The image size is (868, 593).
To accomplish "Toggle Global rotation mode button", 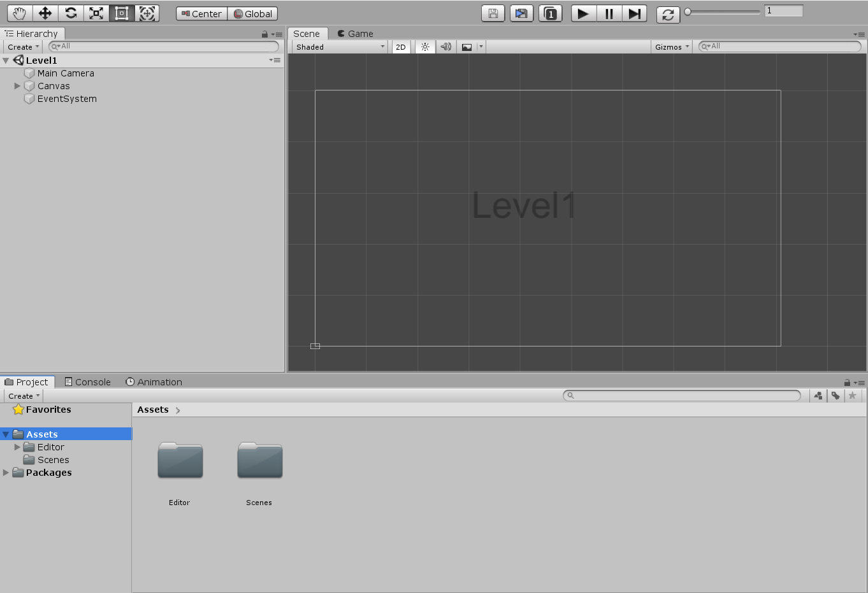I will (253, 13).
